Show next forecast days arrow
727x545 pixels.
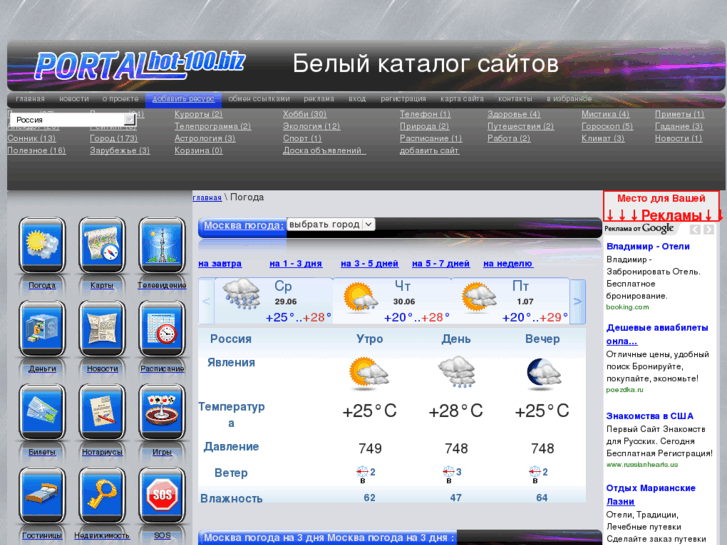(577, 301)
